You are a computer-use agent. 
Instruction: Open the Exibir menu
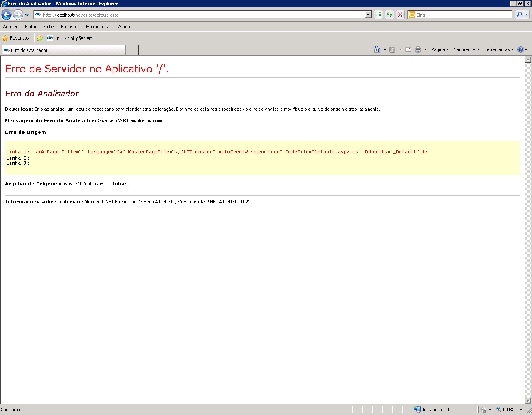pyautogui.click(x=49, y=27)
